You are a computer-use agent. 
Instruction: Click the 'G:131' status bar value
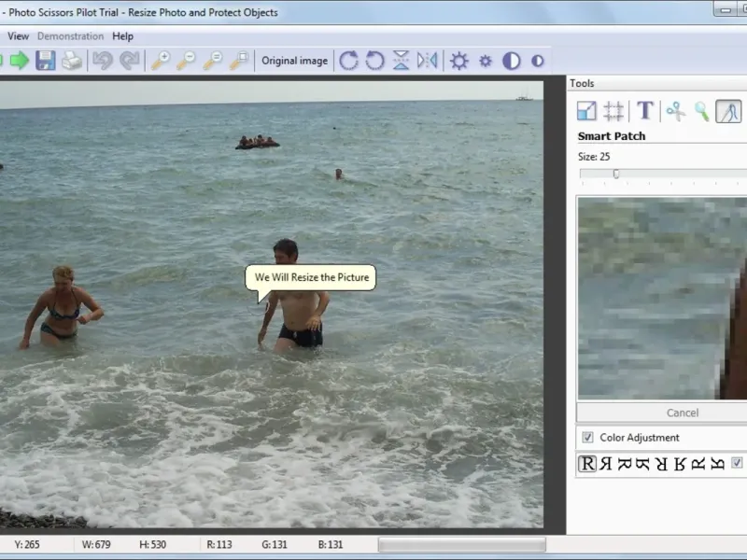pos(275,544)
